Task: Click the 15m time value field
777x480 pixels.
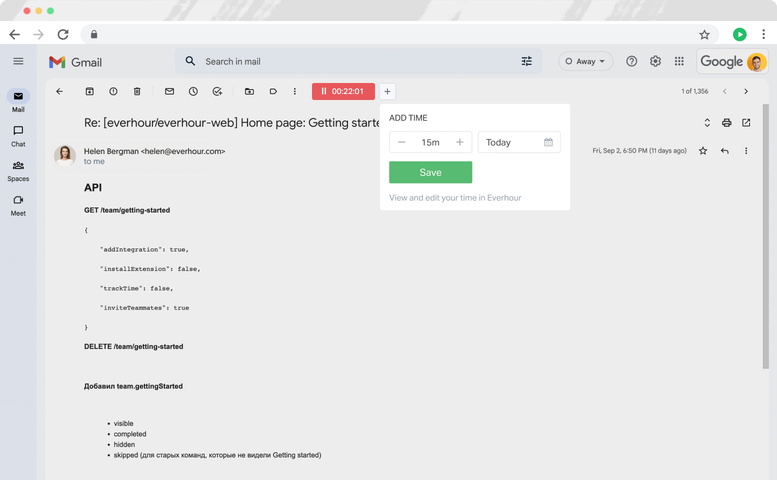Action: [x=430, y=142]
